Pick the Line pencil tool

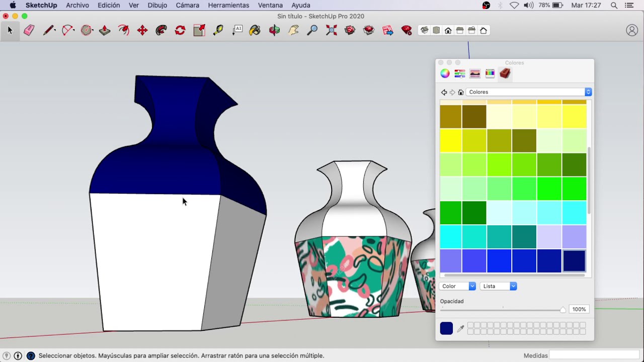coord(49,31)
